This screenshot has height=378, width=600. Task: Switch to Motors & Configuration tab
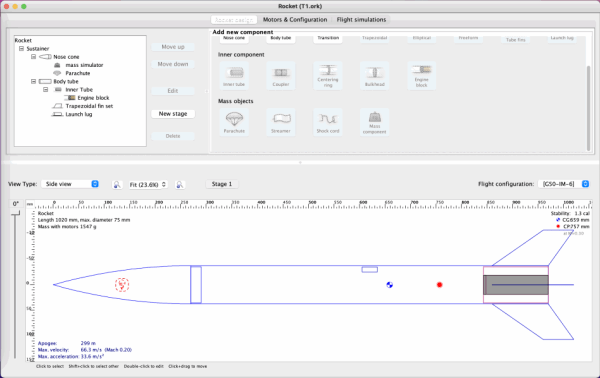(295, 20)
